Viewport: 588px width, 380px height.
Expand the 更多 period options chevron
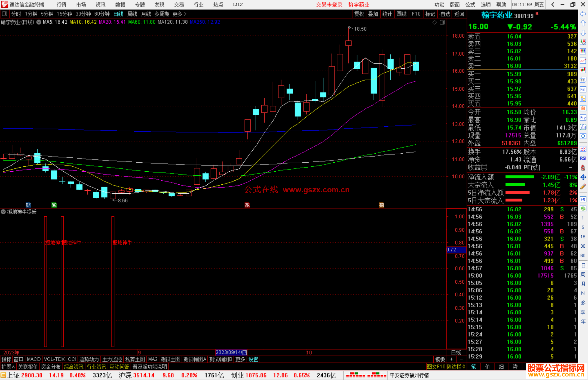[185, 14]
